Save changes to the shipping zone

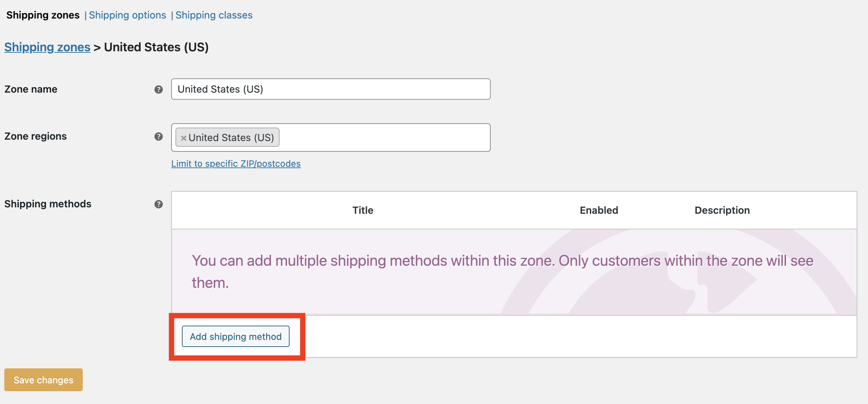44,380
